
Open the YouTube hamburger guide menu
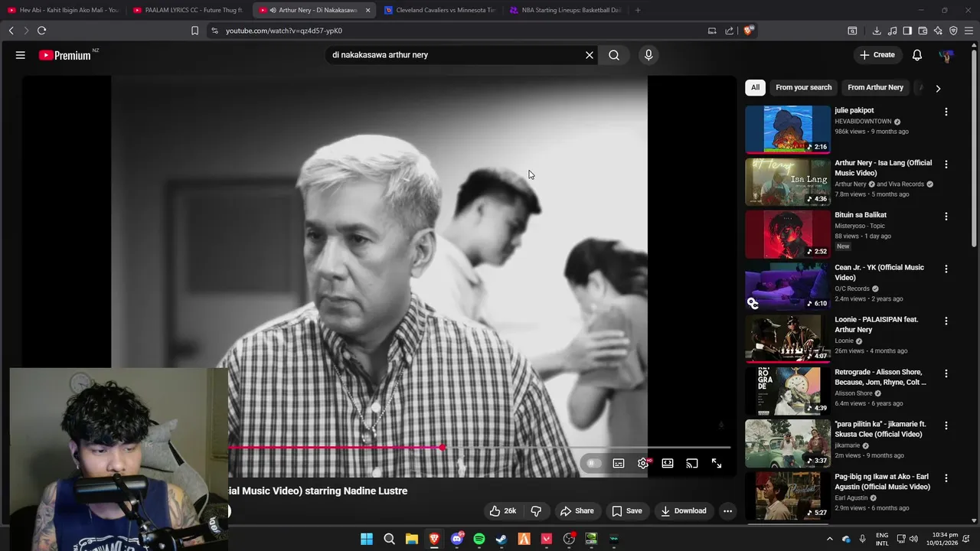click(x=21, y=55)
